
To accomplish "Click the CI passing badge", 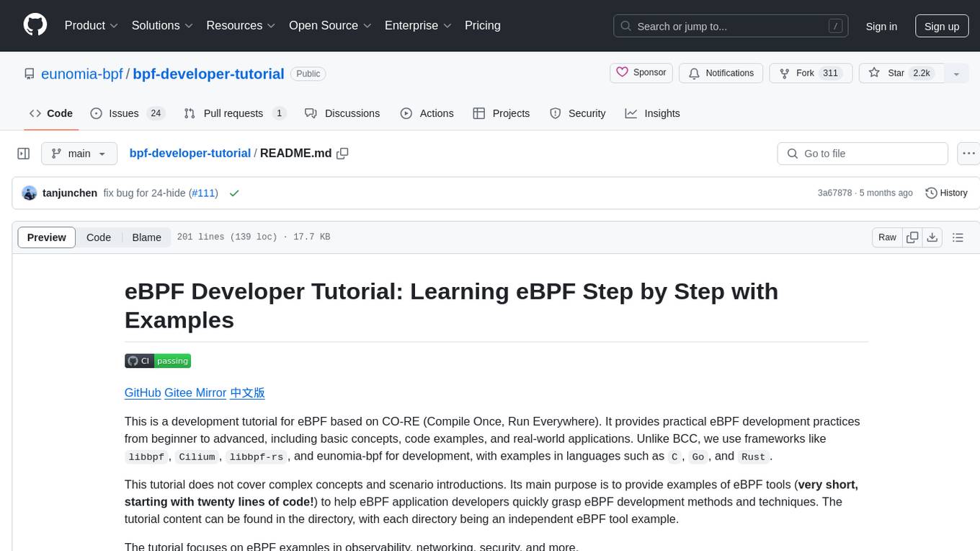I will (x=158, y=361).
